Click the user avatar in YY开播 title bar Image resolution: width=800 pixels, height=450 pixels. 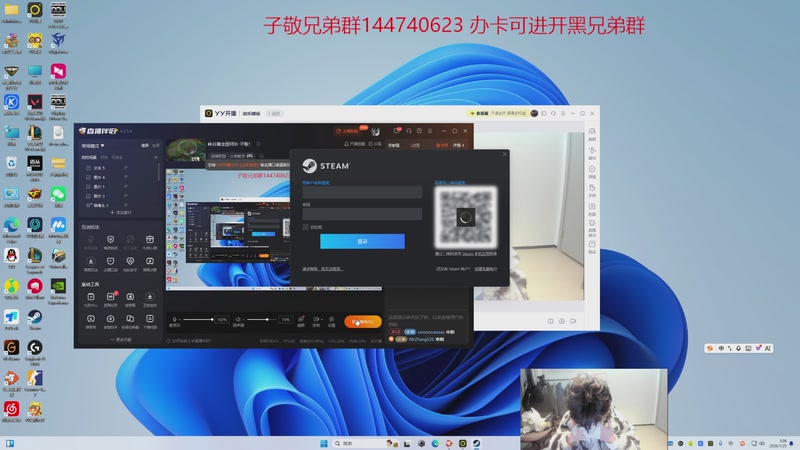[x=534, y=113]
